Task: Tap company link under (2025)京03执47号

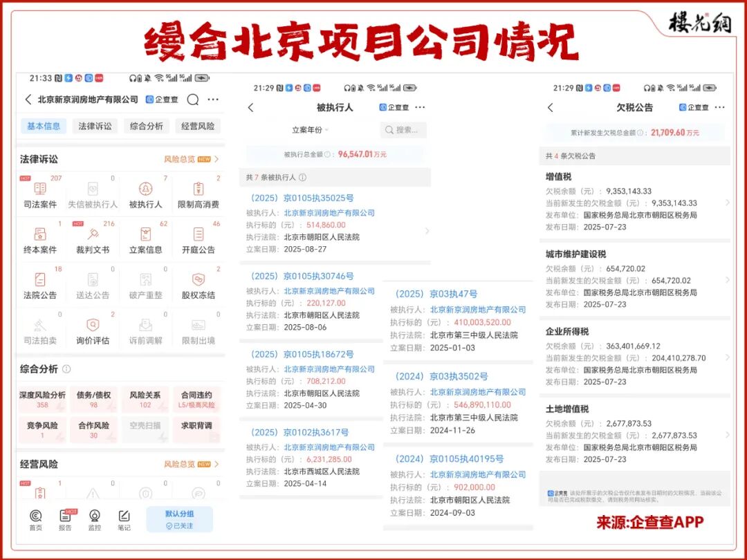Action: pyautogui.click(x=478, y=310)
